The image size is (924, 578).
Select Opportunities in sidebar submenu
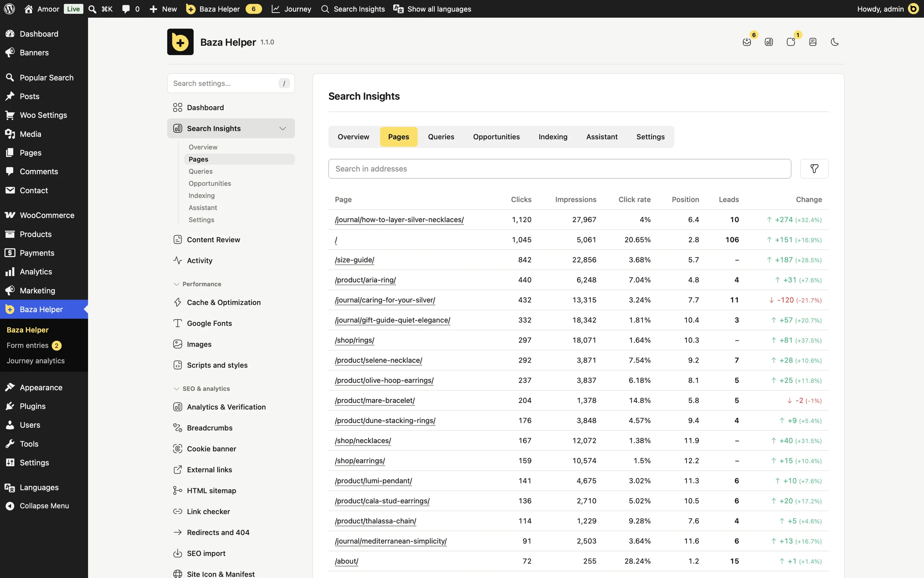pos(210,183)
